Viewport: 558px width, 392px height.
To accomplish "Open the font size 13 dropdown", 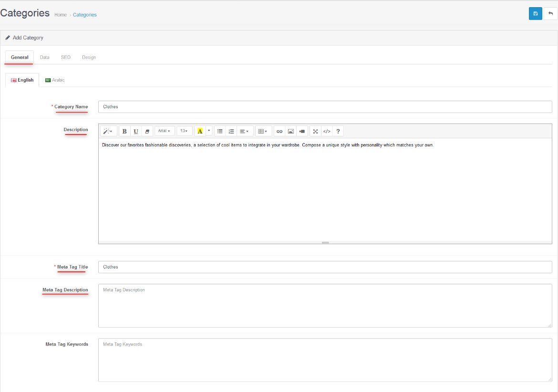I will click(184, 131).
